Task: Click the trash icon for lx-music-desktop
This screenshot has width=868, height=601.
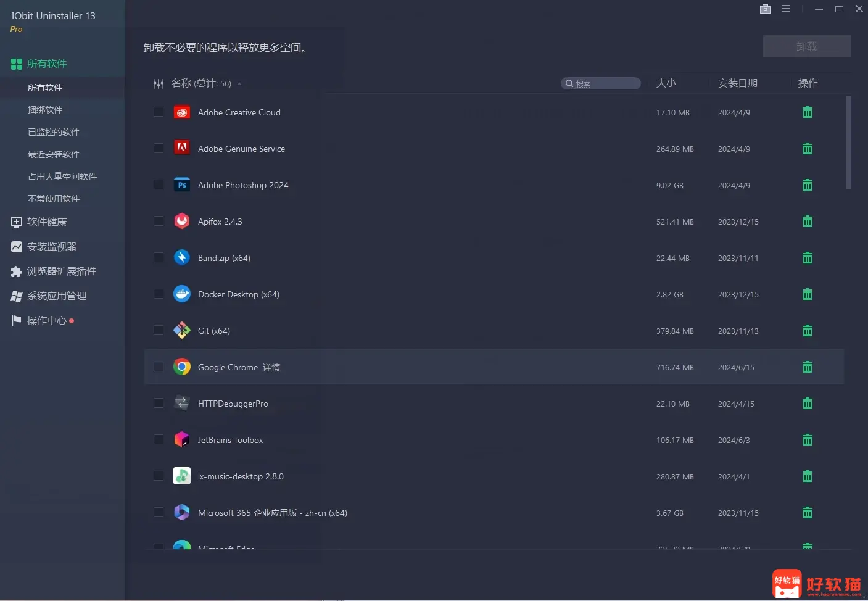Action: pyautogui.click(x=807, y=476)
